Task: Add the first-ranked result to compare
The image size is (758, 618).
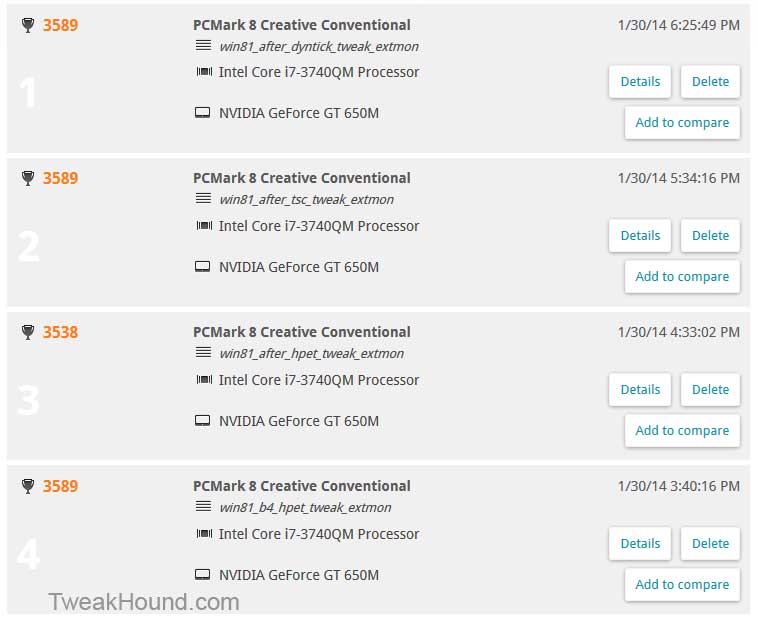Action: (682, 122)
